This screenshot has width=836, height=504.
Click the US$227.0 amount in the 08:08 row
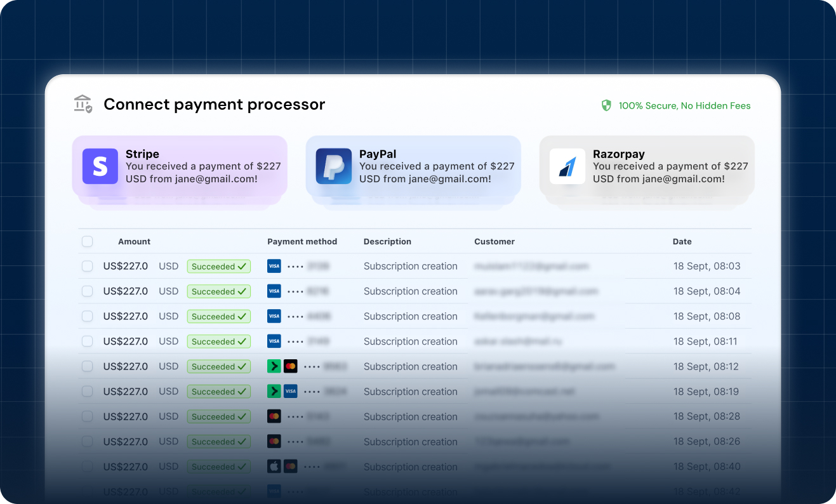pyautogui.click(x=126, y=316)
